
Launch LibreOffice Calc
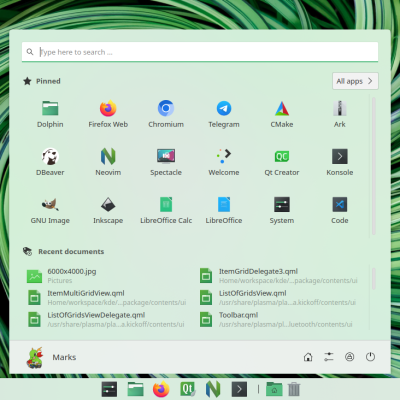pyautogui.click(x=166, y=210)
